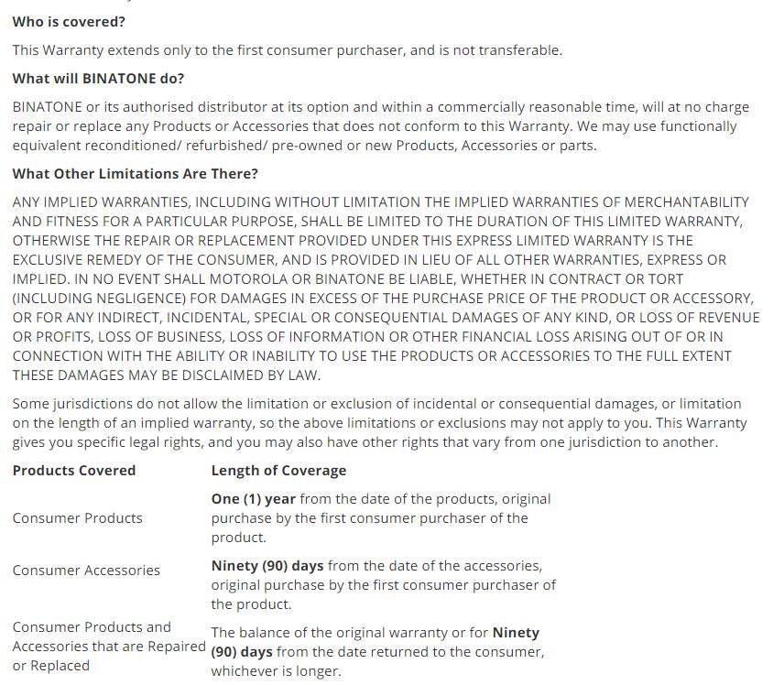Click the line beginning "gives you specific legal rights"
Screen dimensions: 784x685
click(365, 441)
